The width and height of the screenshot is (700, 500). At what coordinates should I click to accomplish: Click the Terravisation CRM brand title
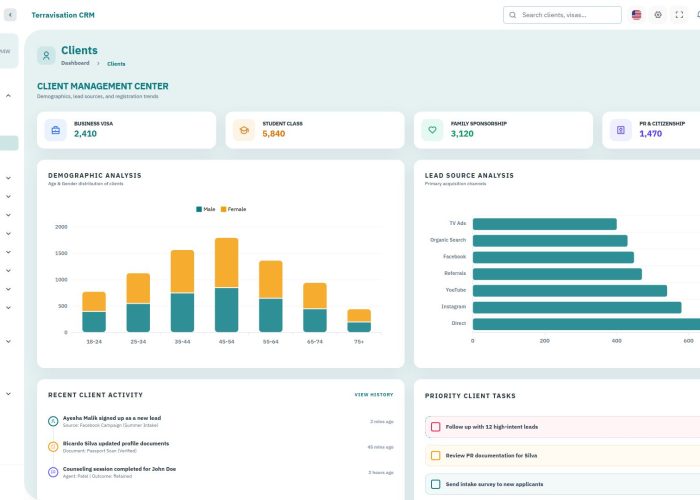pos(63,15)
